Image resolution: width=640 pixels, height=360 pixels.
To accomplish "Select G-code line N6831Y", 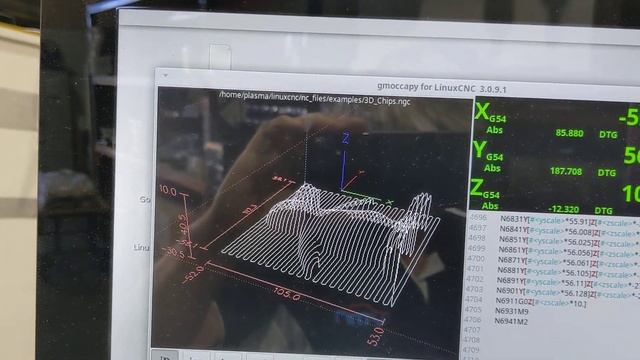I will (570, 221).
